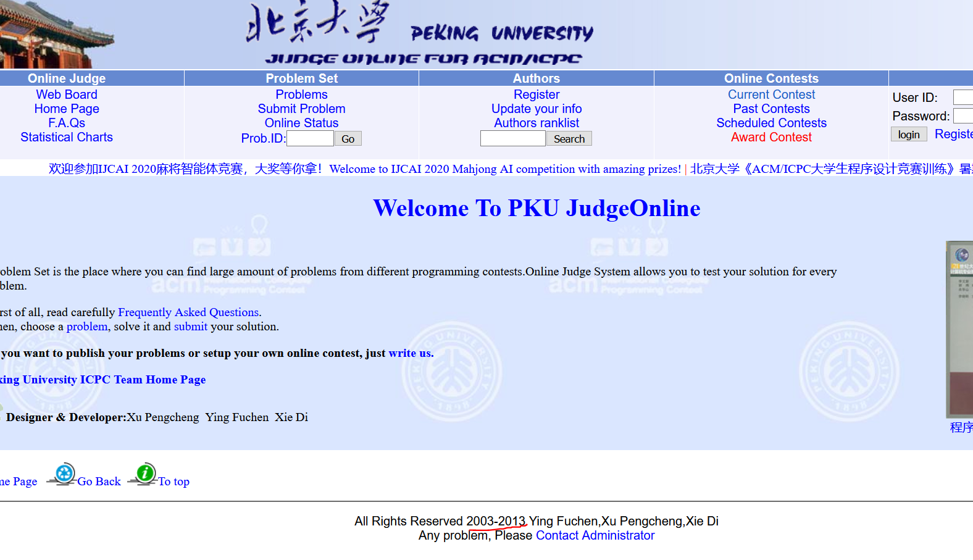Open the F.A.Qs link
This screenshot has height=560, width=973.
click(x=67, y=123)
